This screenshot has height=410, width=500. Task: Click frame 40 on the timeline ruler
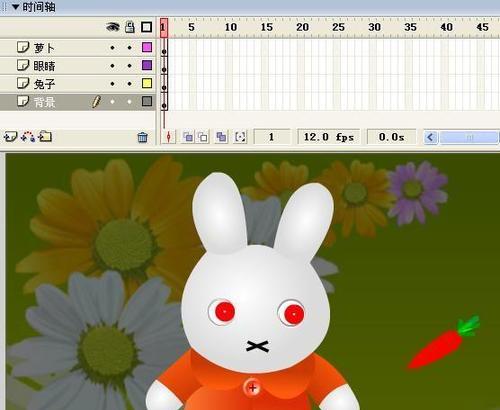point(446,27)
